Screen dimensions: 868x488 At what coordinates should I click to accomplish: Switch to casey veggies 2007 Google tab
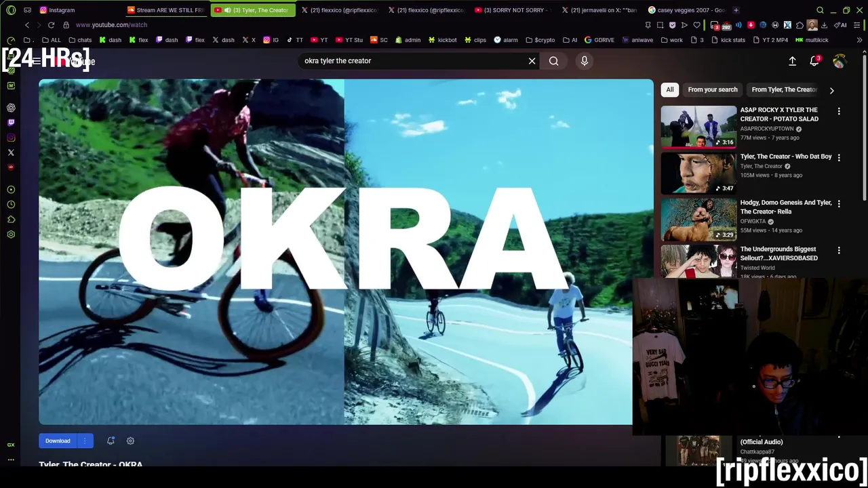(687, 10)
